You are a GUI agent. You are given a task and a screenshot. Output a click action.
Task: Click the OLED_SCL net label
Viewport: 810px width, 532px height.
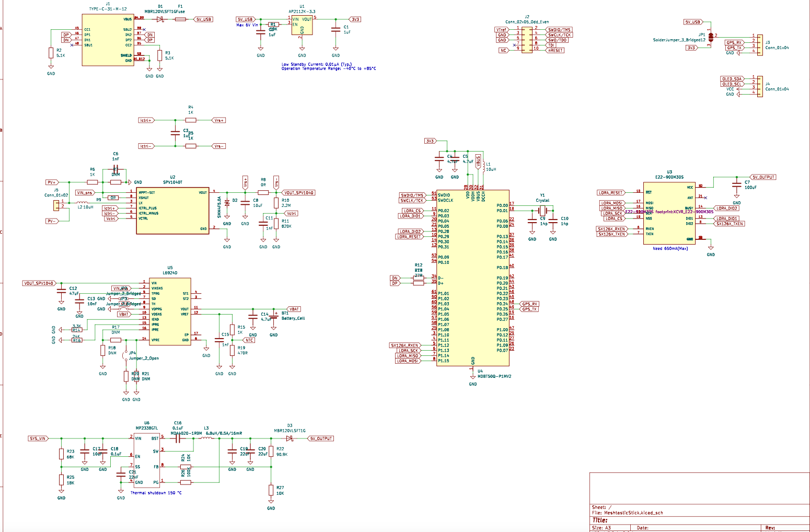click(x=732, y=84)
